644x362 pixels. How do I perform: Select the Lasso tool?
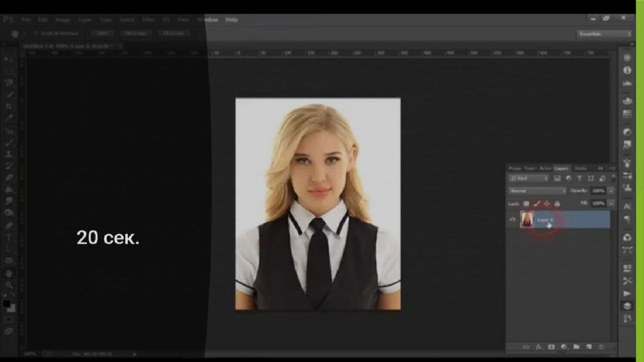click(9, 82)
